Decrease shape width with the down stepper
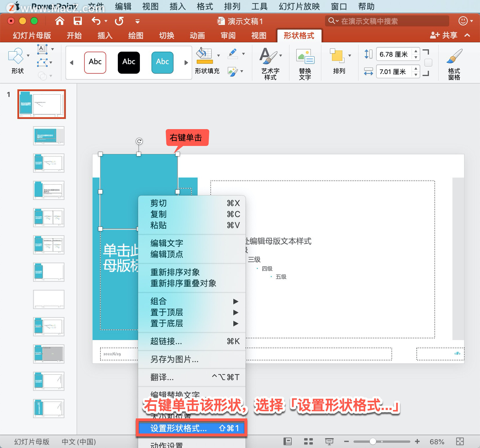 click(416, 75)
